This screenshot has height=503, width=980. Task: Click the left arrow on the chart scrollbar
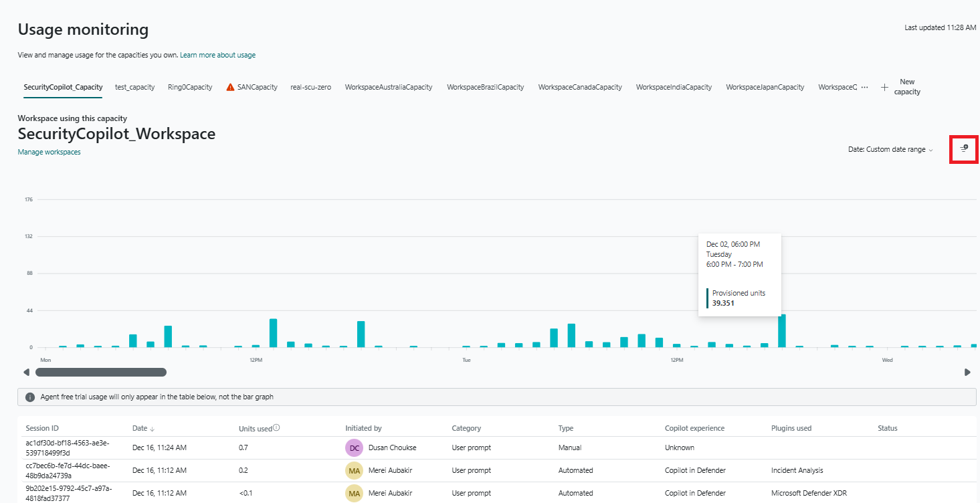pyautogui.click(x=27, y=372)
